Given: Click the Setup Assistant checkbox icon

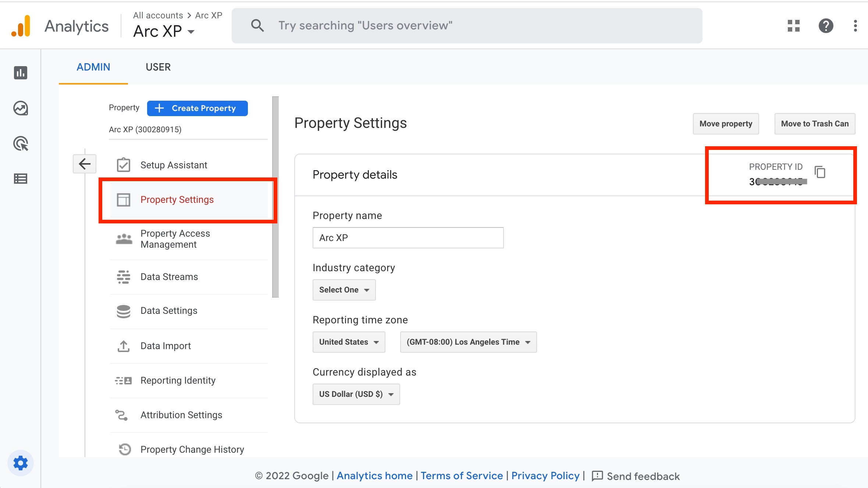Looking at the screenshot, I should [x=123, y=165].
